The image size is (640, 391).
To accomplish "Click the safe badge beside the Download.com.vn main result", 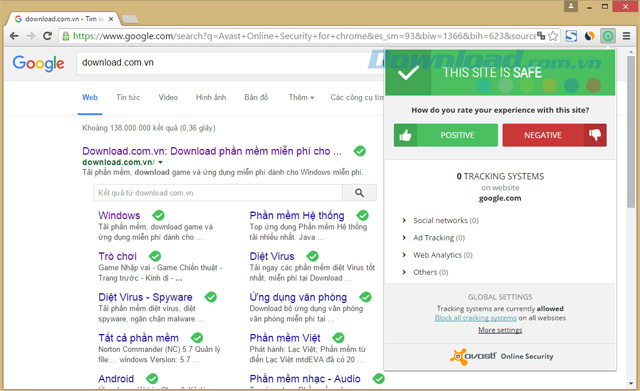I will click(360, 151).
